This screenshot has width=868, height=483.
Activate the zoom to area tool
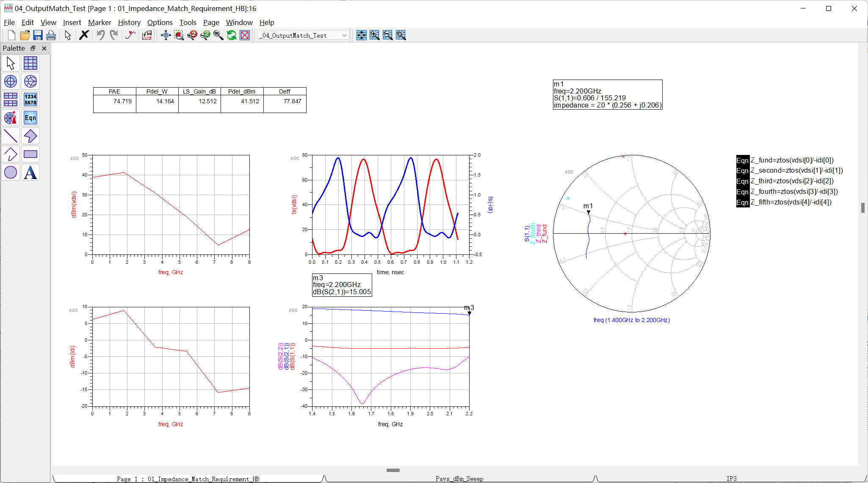point(179,35)
